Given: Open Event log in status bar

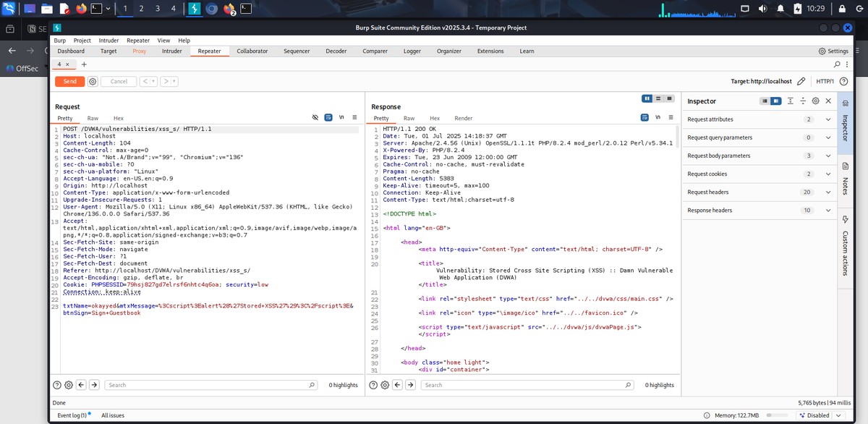Looking at the screenshot, I should pyautogui.click(x=74, y=416).
